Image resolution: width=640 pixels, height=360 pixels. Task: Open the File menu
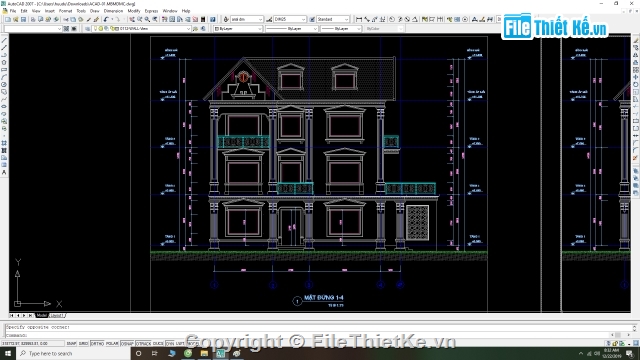click(13, 11)
